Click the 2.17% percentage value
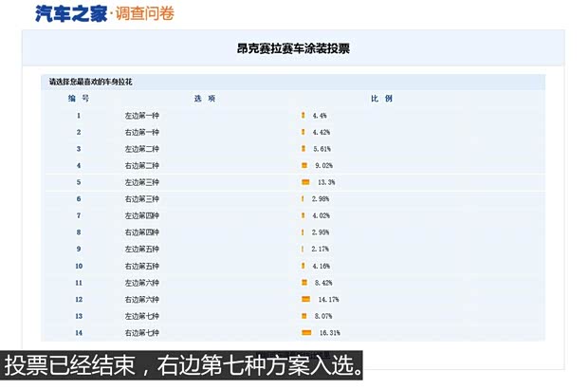 point(320,249)
